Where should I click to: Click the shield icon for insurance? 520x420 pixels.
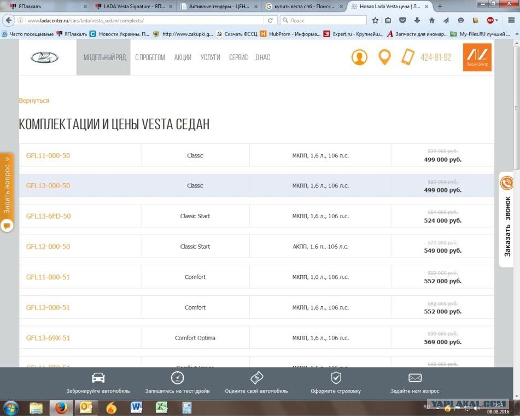click(336, 377)
